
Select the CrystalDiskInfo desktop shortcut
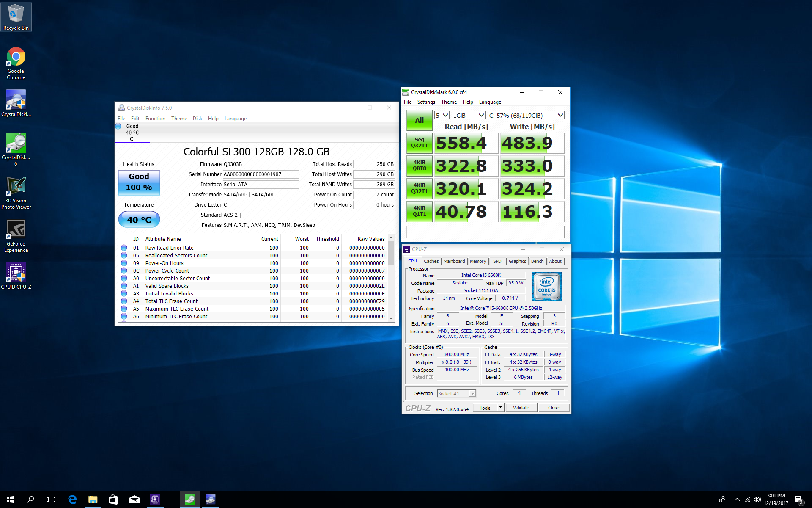coord(16,103)
